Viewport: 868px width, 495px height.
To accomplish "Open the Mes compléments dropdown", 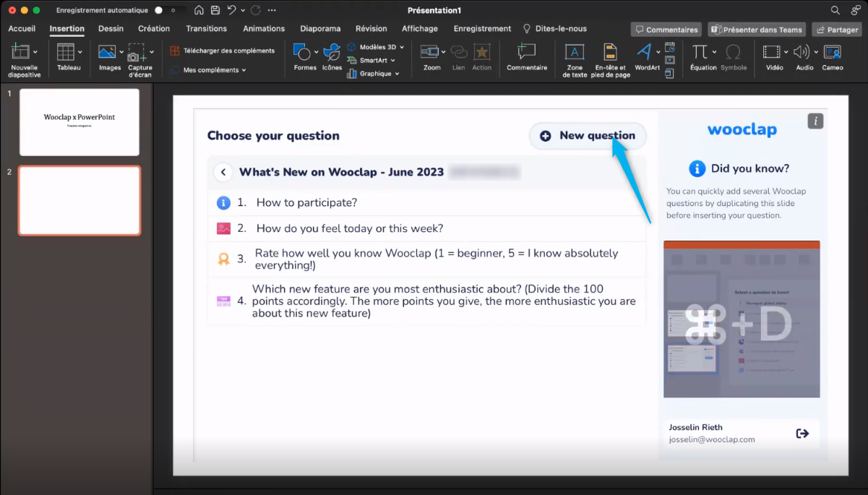I will [210, 70].
